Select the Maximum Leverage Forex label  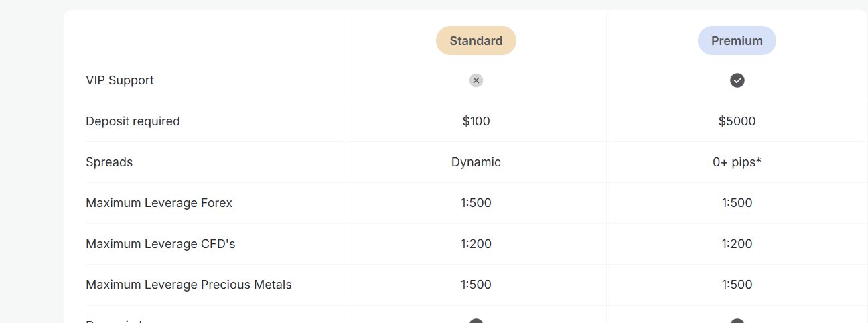(159, 203)
